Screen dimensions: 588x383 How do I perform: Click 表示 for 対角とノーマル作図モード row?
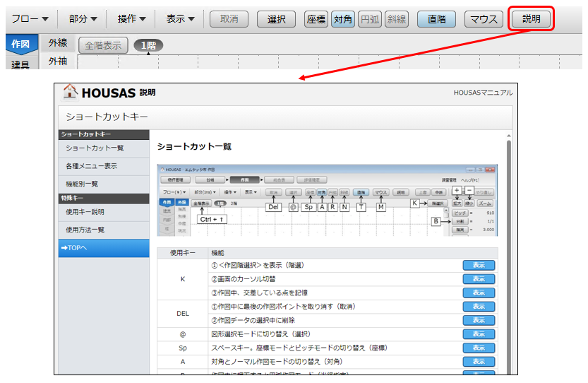pos(479,362)
